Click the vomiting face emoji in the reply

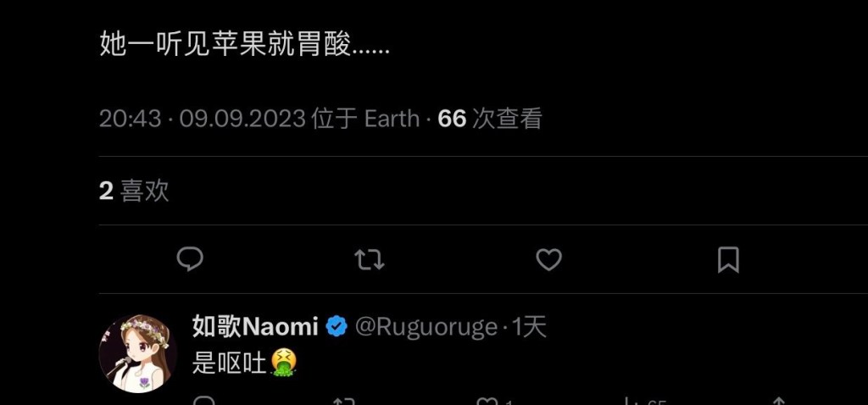284,363
